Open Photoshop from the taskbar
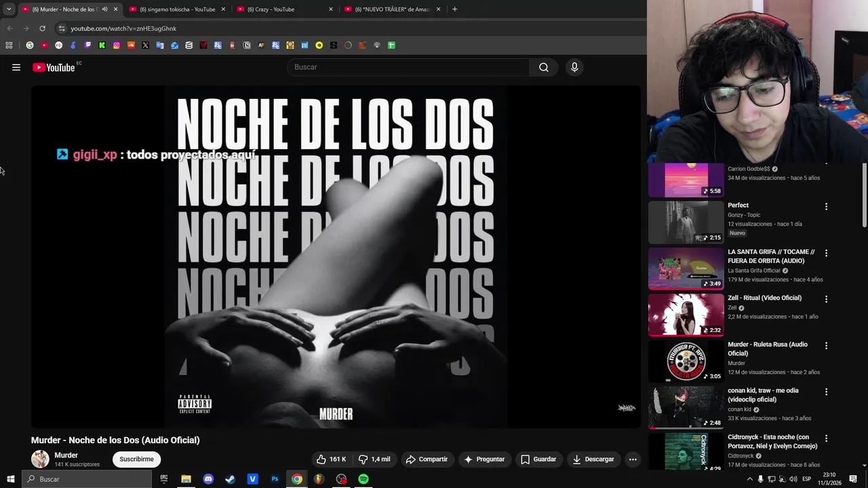This screenshot has height=488, width=868. (275, 479)
